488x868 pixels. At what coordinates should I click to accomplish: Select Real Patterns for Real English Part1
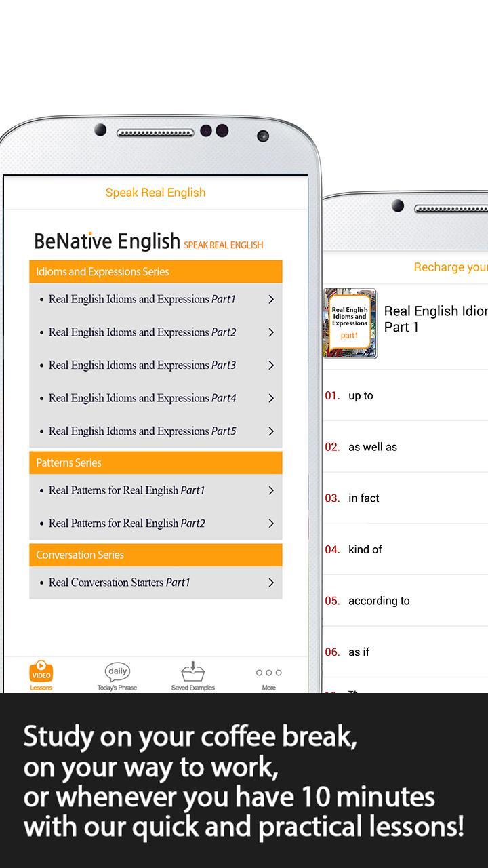(127, 490)
